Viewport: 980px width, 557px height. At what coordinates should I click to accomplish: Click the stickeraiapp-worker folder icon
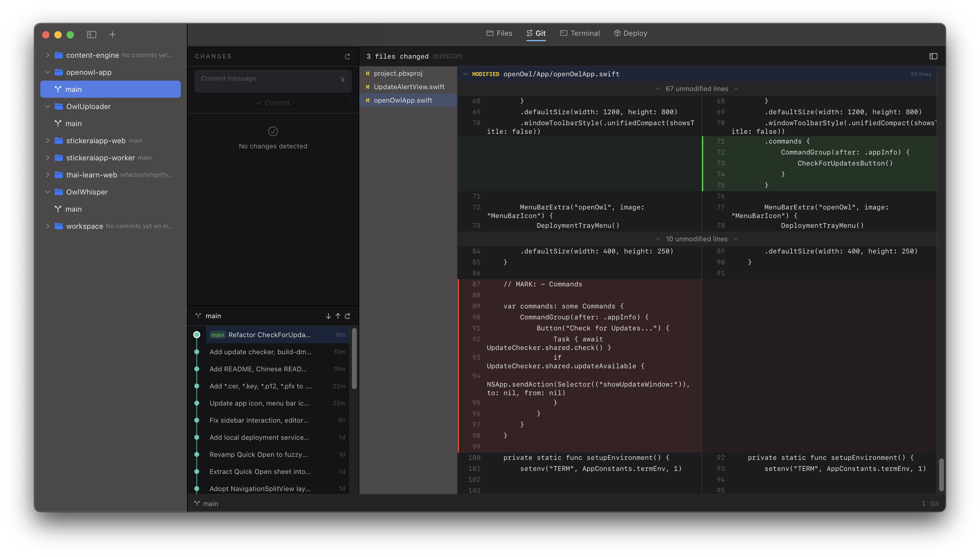pos(59,158)
